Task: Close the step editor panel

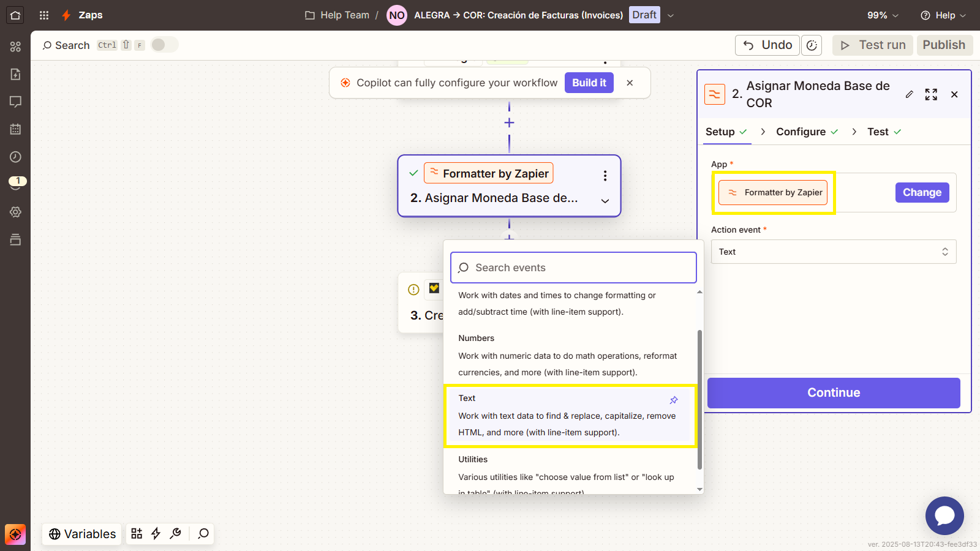Action: pos(954,94)
